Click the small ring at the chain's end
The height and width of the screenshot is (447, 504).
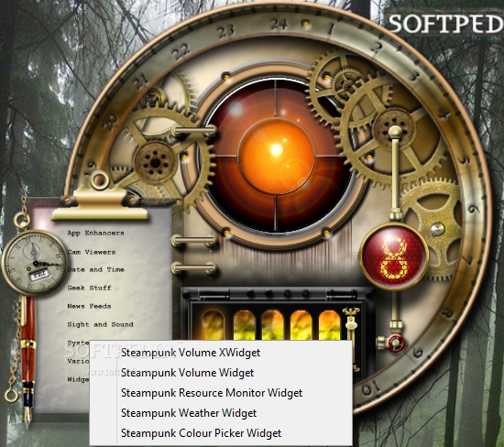tap(11, 396)
